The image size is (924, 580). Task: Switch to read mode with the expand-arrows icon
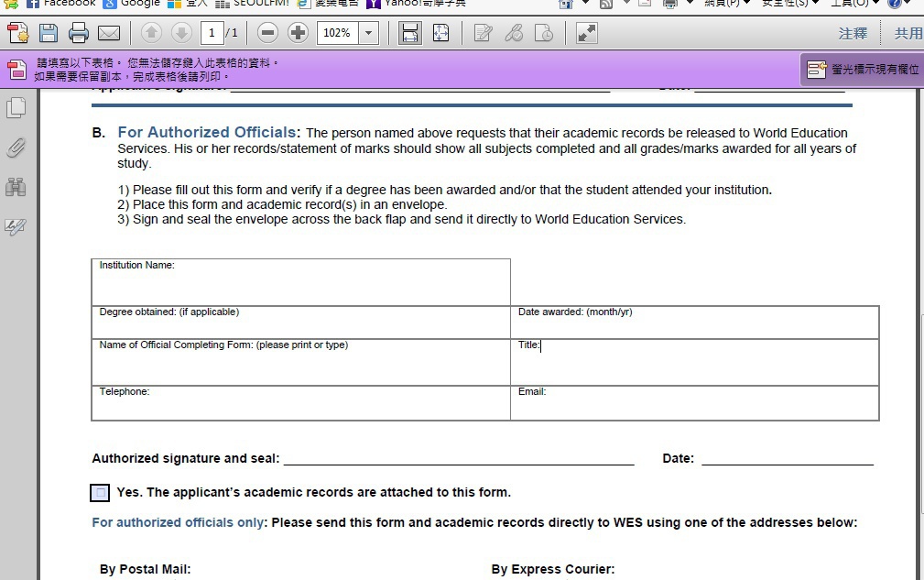[586, 34]
